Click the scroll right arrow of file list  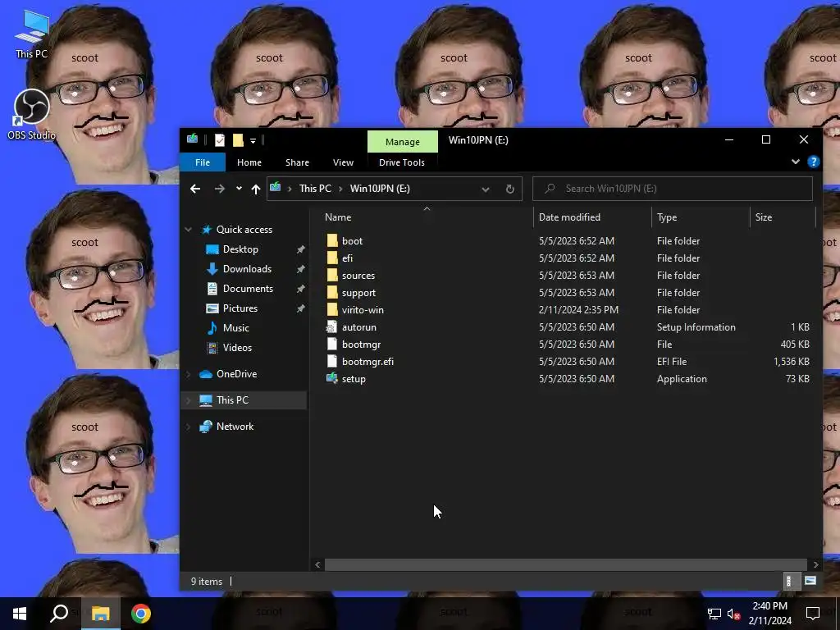click(815, 564)
